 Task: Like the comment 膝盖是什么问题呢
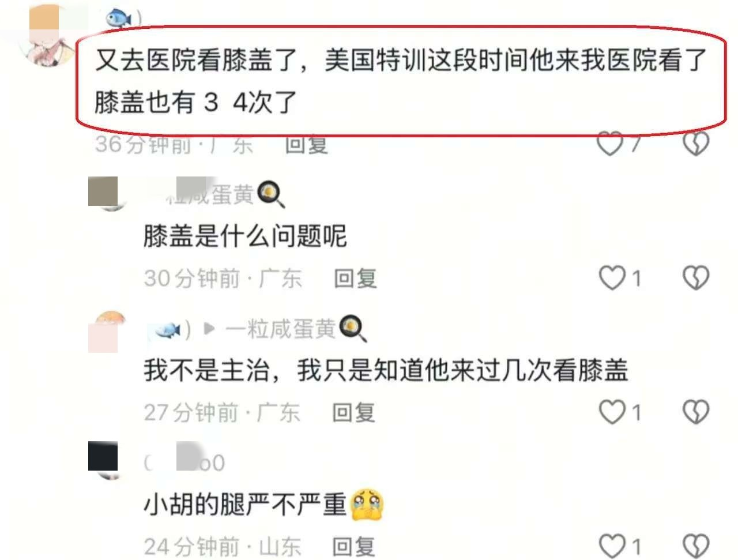coord(612,278)
